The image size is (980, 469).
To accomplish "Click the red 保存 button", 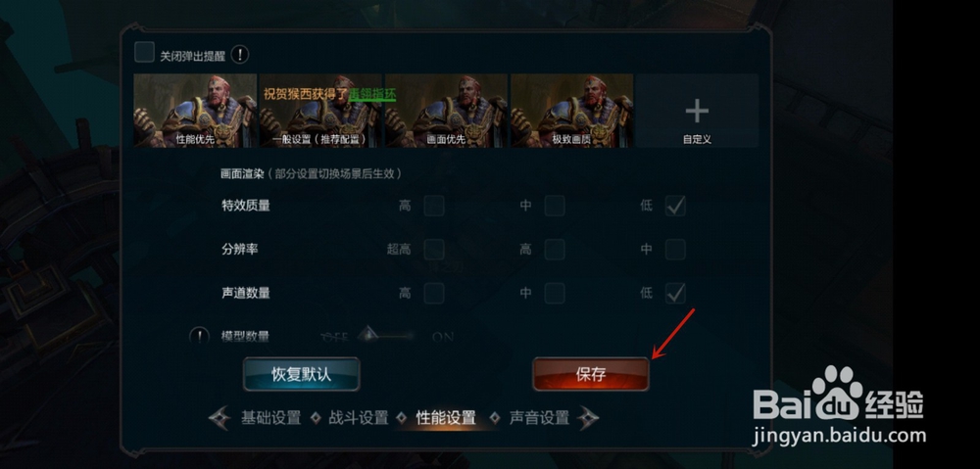I will 591,374.
